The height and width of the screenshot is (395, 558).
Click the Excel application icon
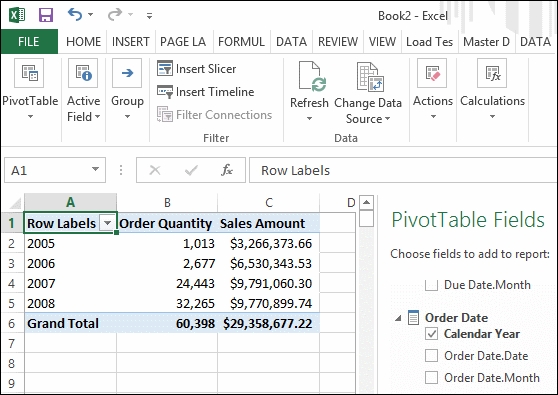(x=17, y=15)
